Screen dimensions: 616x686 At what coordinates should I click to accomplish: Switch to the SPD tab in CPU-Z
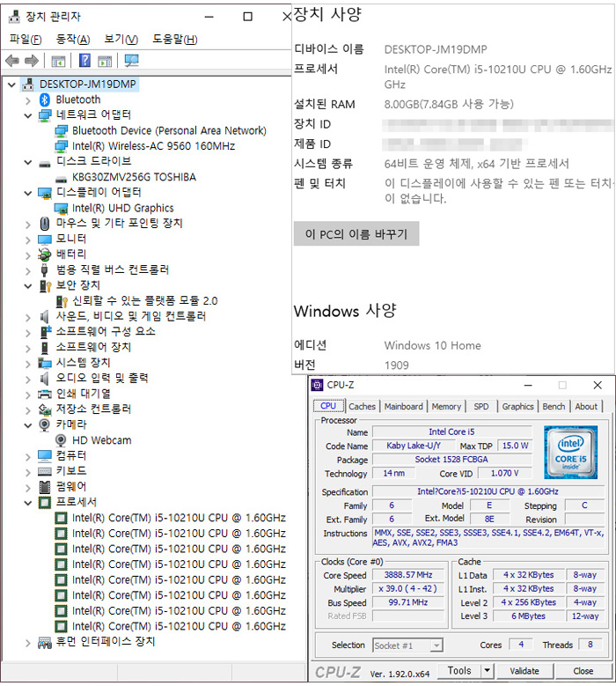coord(480,407)
